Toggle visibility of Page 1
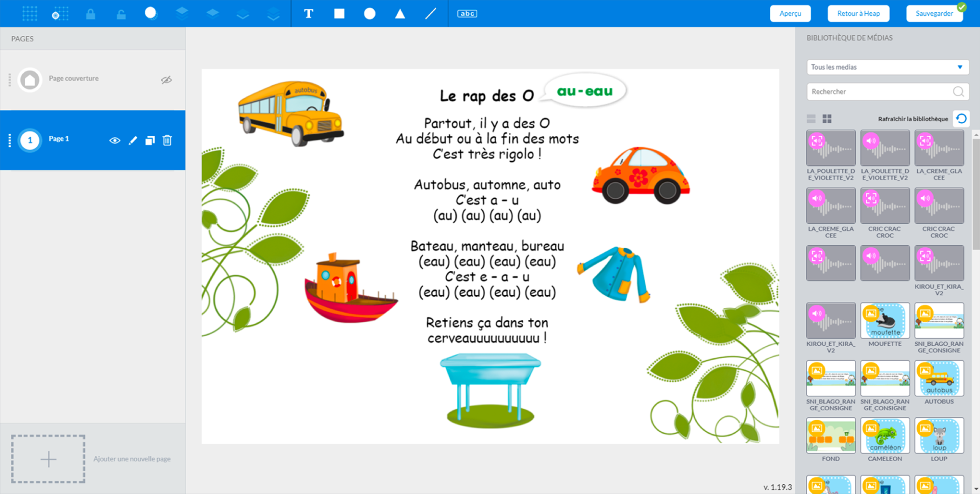 coord(115,140)
